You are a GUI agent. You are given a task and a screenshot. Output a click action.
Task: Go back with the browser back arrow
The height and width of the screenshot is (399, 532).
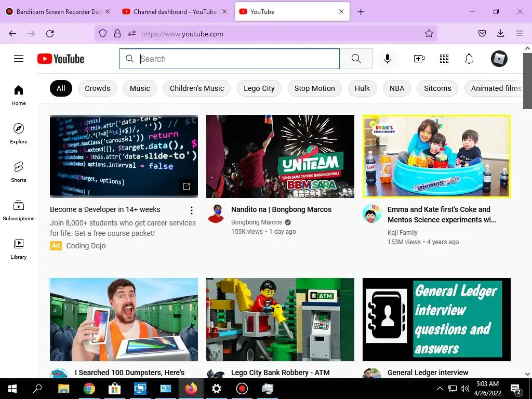pos(12,34)
